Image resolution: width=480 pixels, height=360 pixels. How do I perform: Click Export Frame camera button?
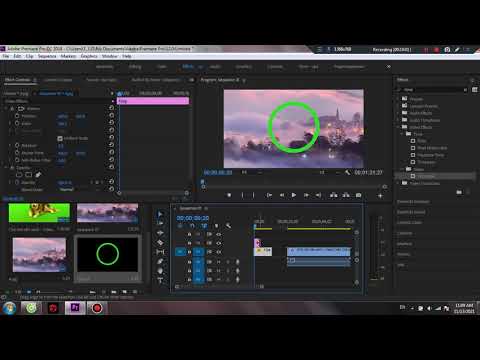358,195
